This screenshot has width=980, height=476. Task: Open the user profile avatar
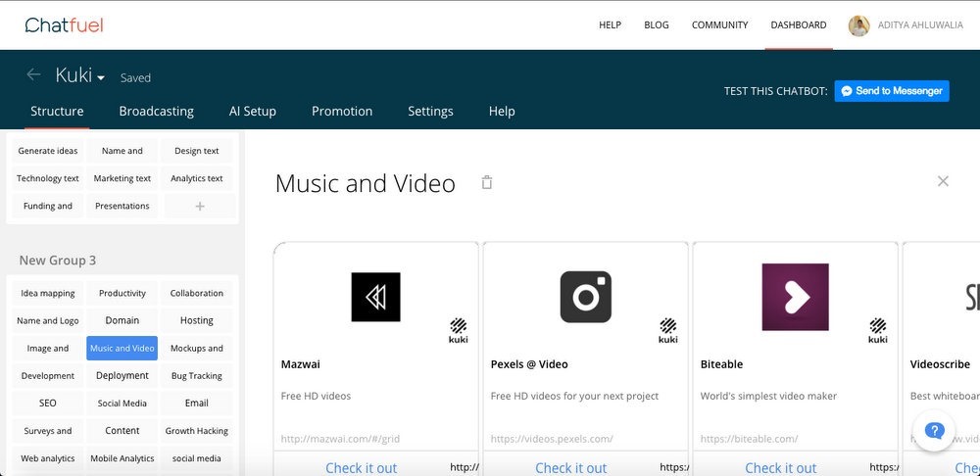point(858,25)
